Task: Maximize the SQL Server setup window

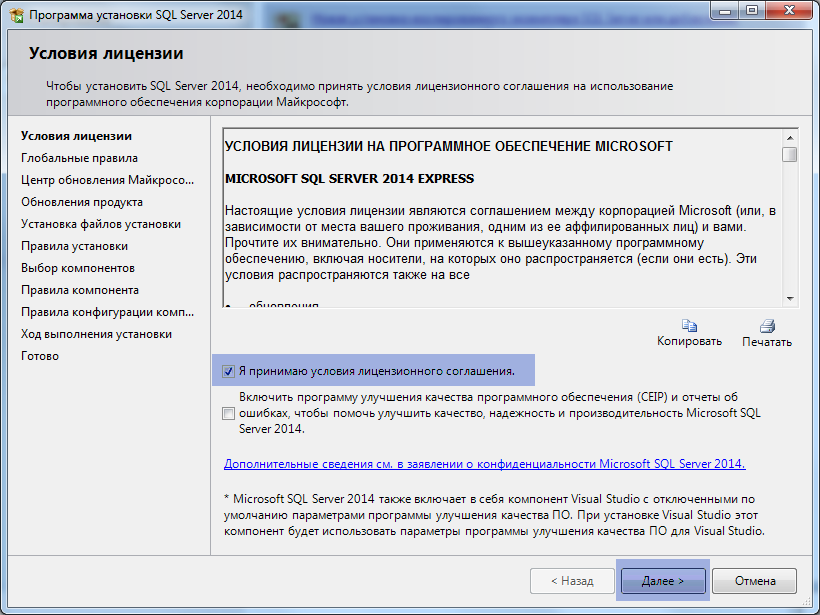Action: point(752,11)
